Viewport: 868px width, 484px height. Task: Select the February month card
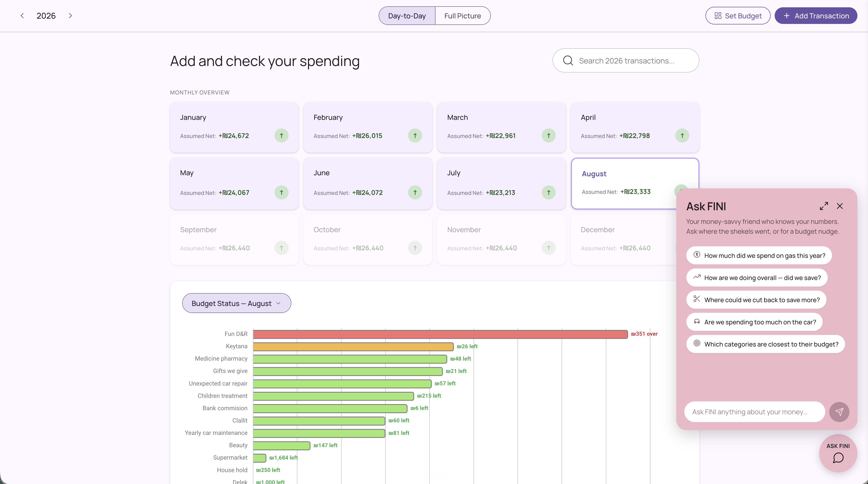point(368,127)
